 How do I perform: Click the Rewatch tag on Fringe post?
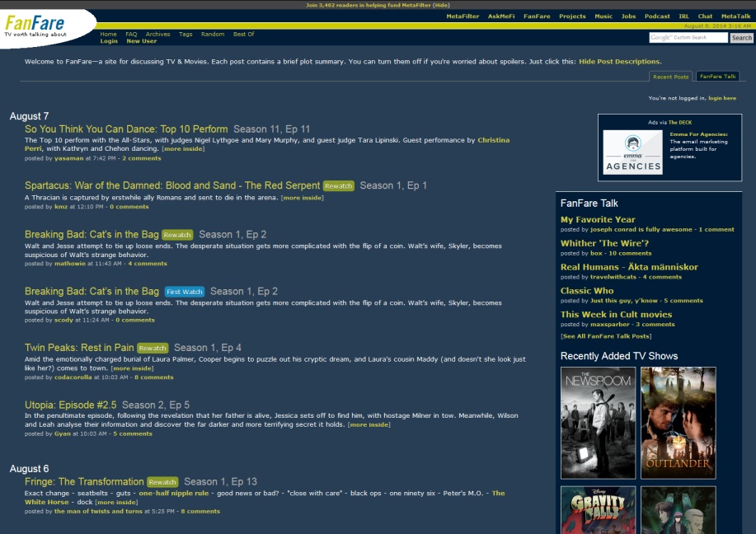pyautogui.click(x=162, y=482)
